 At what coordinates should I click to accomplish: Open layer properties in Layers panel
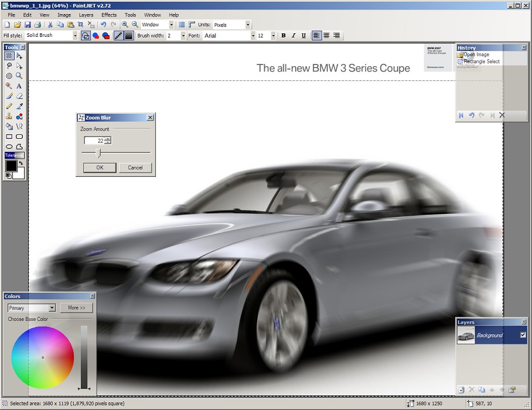coord(512,390)
